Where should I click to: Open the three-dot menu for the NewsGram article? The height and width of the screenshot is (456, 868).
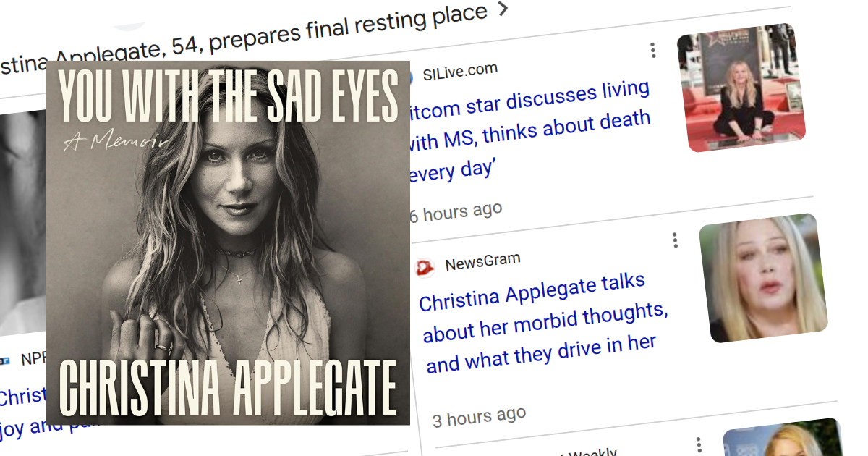(x=675, y=240)
